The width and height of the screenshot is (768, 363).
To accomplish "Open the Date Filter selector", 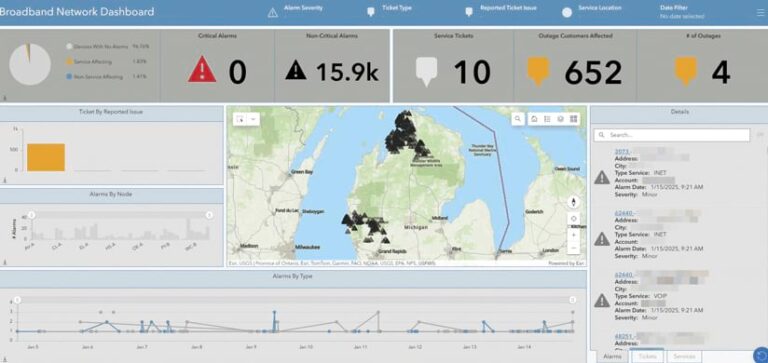I will (x=682, y=12).
